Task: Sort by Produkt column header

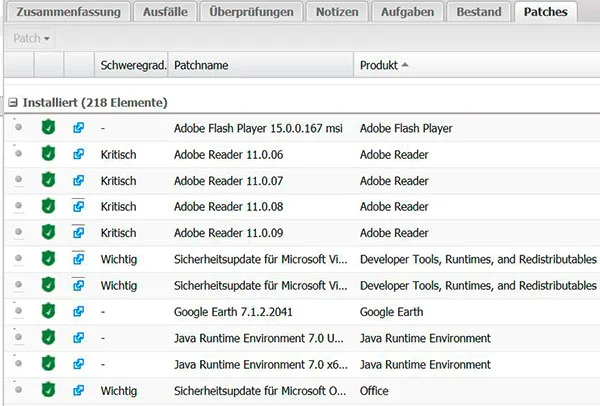Action: coord(477,65)
